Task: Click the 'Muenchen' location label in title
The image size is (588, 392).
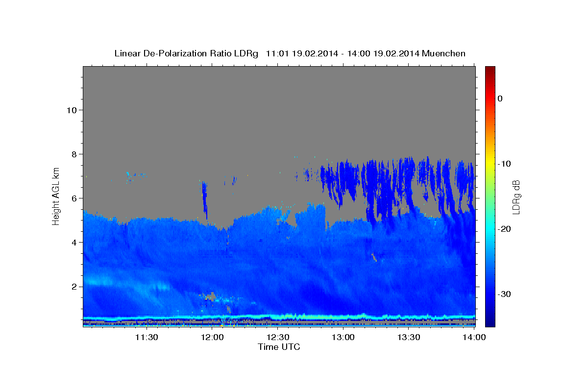Action: pos(444,53)
